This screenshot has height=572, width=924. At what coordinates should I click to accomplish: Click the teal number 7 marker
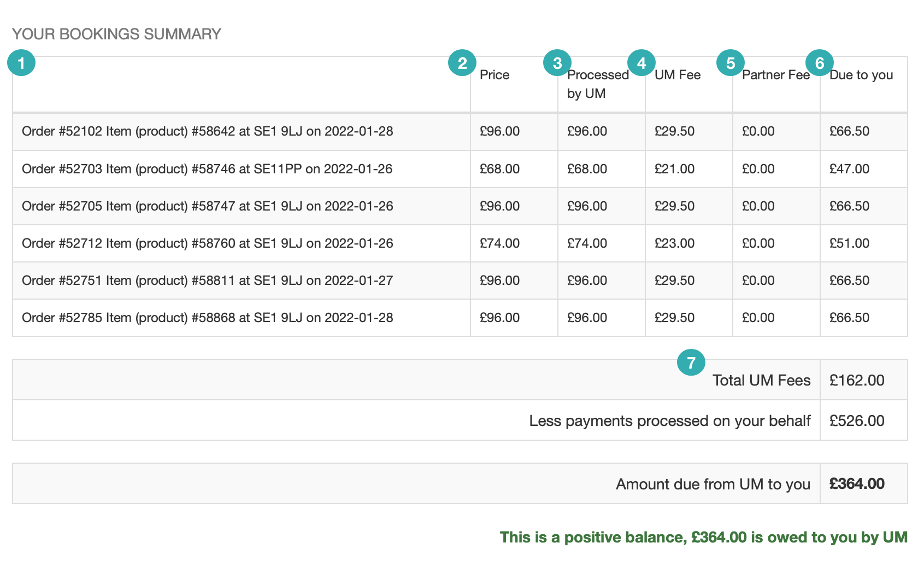click(691, 363)
